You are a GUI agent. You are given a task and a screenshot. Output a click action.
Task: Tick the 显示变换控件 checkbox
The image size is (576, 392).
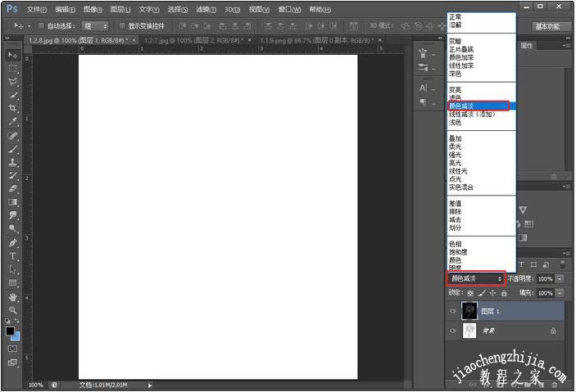pyautogui.click(x=122, y=26)
